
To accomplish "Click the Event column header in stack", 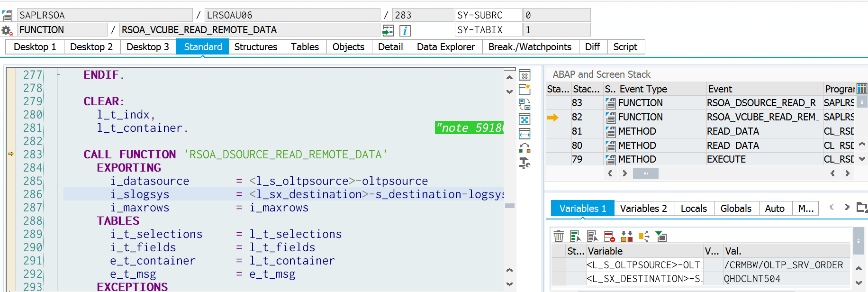I will [764, 89].
